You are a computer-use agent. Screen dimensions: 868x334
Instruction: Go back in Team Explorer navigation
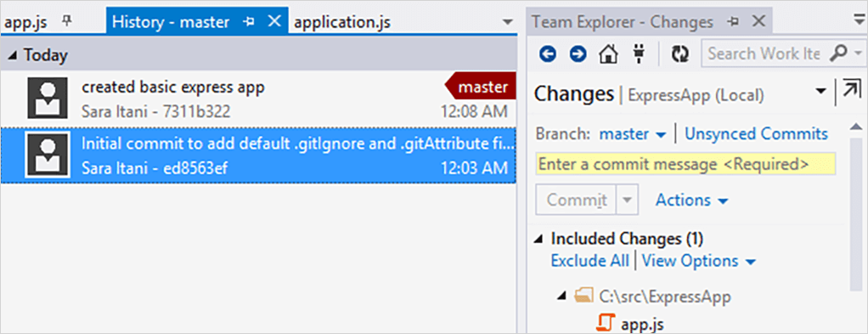(548, 54)
